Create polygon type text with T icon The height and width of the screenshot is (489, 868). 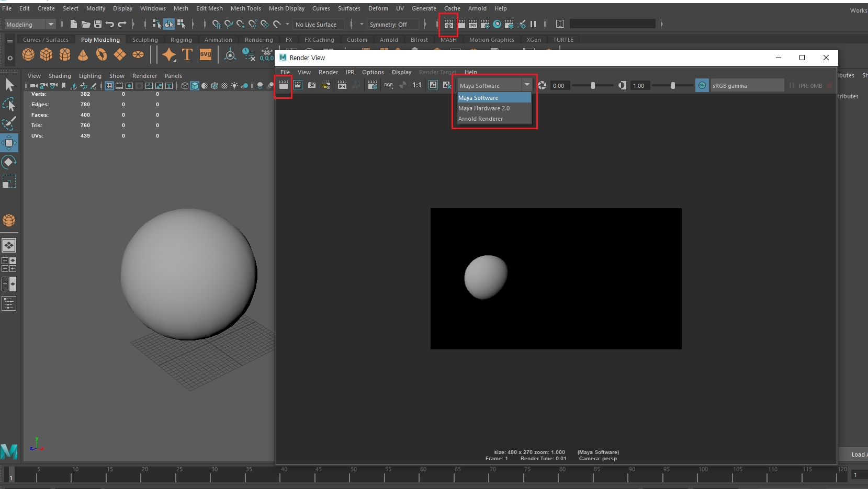point(187,54)
